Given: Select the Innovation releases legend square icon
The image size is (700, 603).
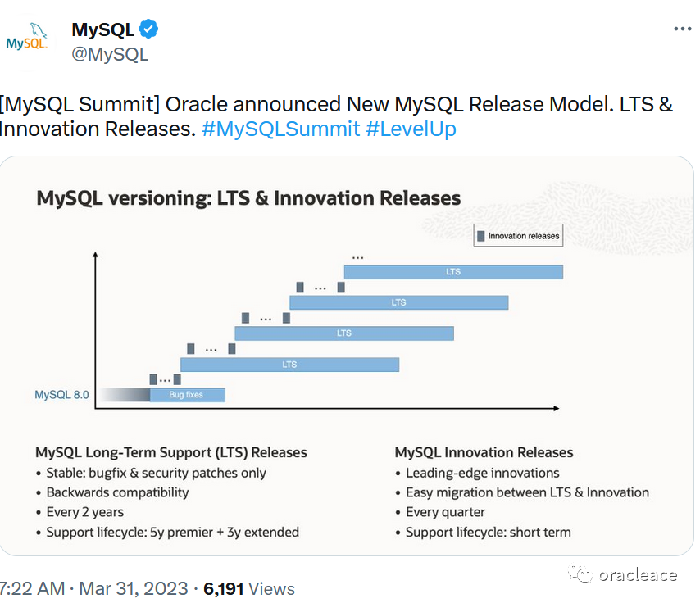Looking at the screenshot, I should click(481, 235).
